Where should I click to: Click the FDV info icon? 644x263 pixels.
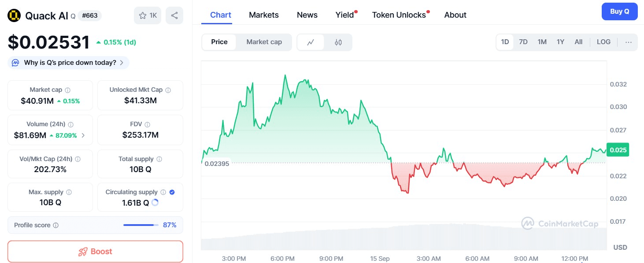pos(148,125)
